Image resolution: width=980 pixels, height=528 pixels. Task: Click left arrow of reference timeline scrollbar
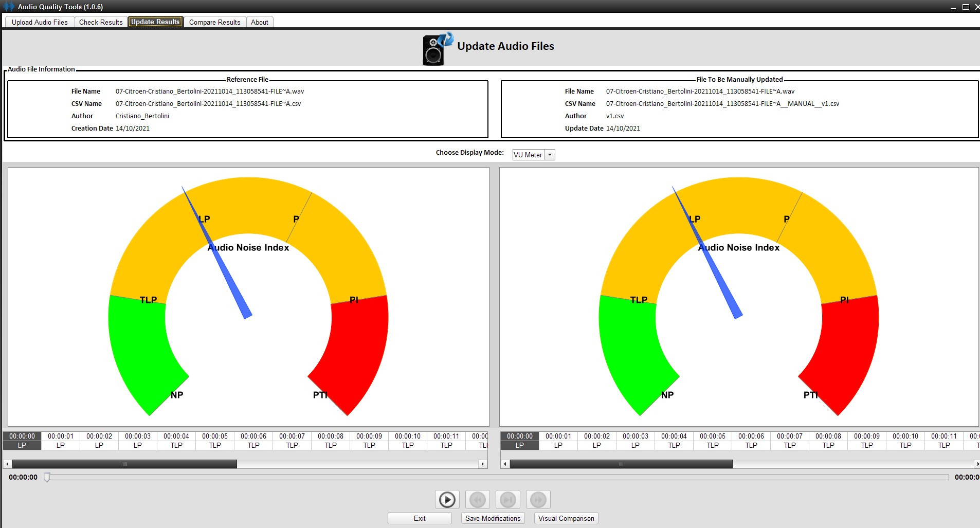pos(7,464)
